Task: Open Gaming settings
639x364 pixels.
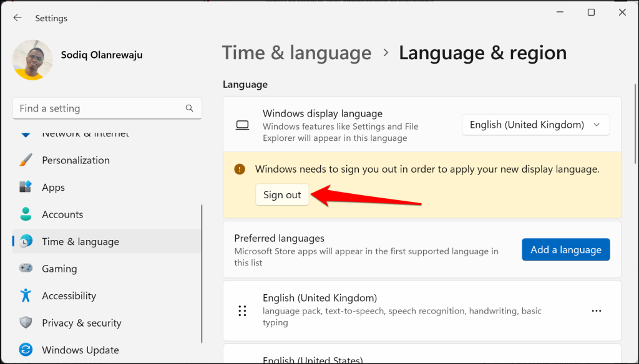Action: tap(107, 269)
